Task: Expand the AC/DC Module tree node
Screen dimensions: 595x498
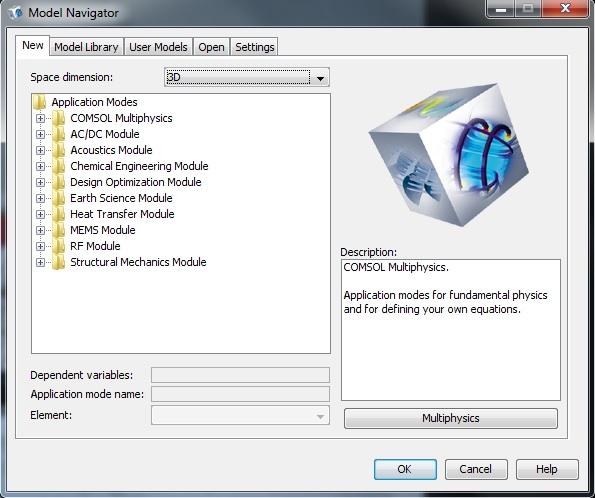Action: click(40, 134)
